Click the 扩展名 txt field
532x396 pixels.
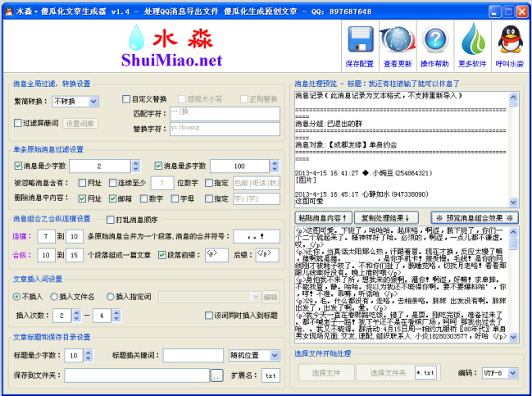pos(271,376)
